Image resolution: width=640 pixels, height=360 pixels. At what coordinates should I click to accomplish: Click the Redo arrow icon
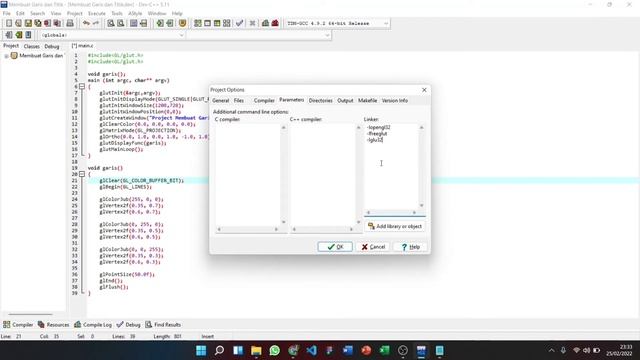click(x=96, y=23)
